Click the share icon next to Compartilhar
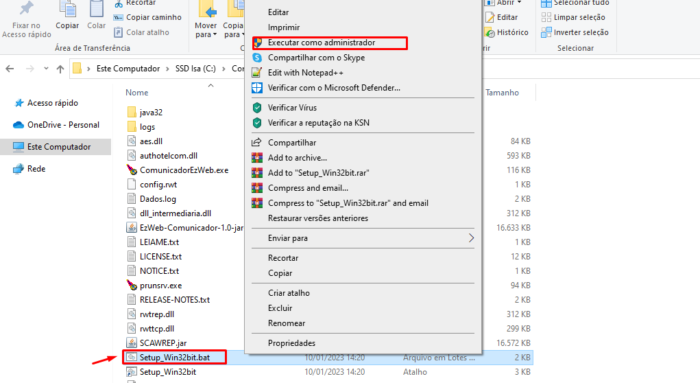The image size is (700, 383). coord(257,142)
